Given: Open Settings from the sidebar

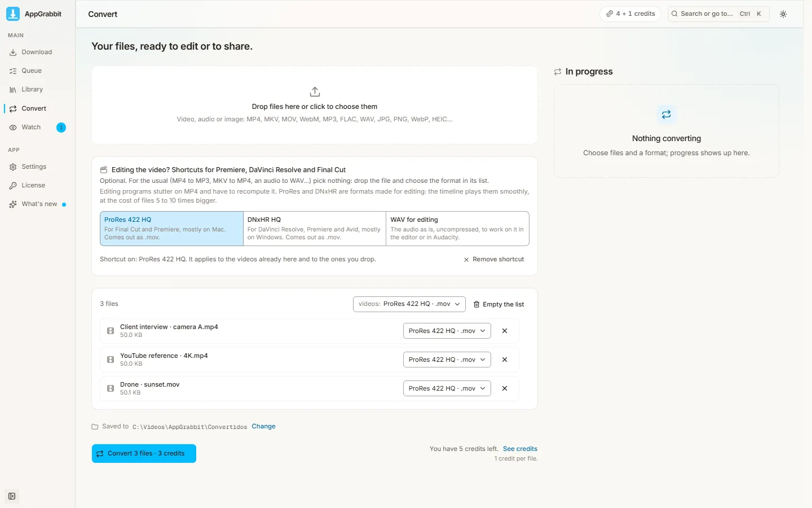Looking at the screenshot, I should [37, 167].
